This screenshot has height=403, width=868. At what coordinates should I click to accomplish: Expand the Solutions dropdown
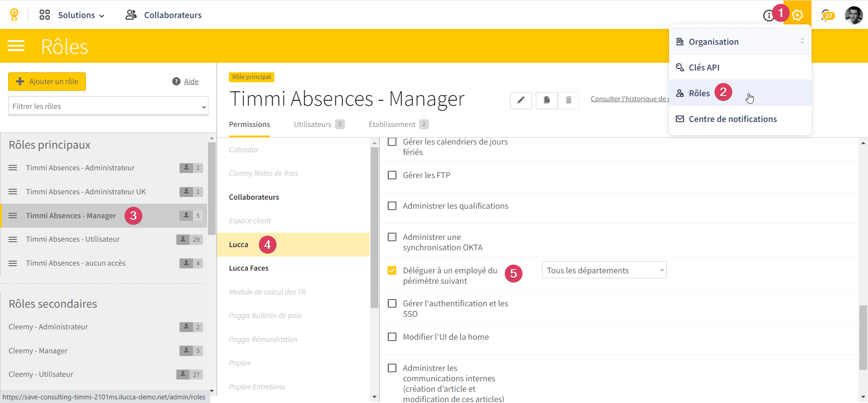[x=81, y=15]
